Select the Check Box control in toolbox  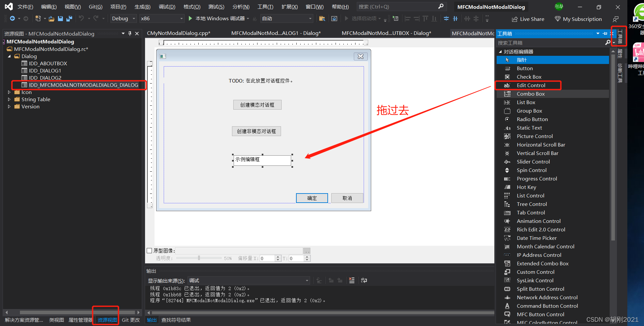point(553,77)
